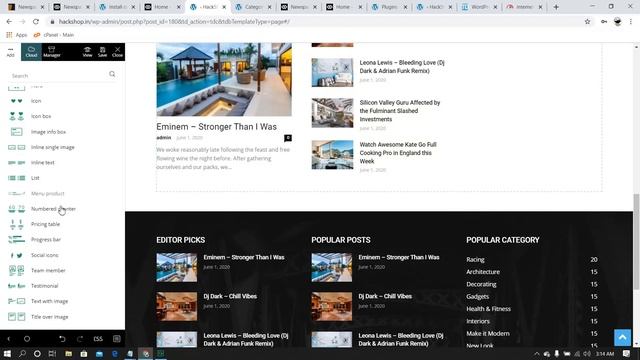This screenshot has width=640, height=360.
Task: Go back in browser history
Action: tap(9, 22)
